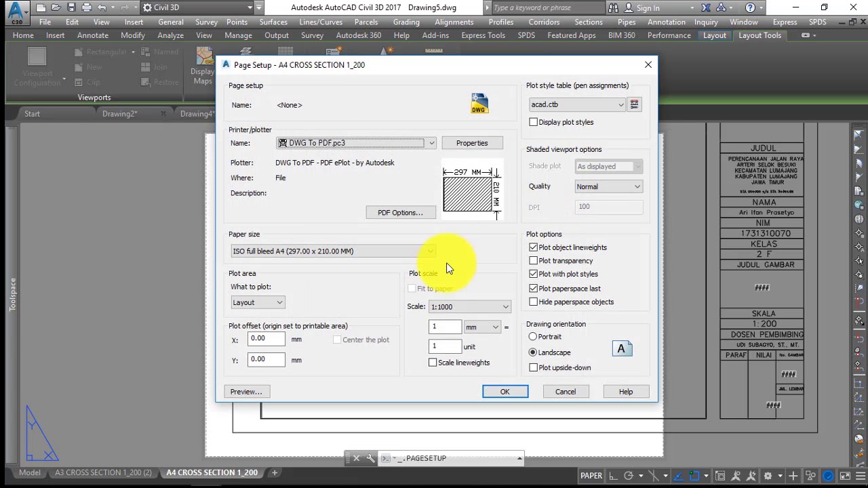Uncheck Plot object lineweights
868x488 pixels.
(533, 247)
